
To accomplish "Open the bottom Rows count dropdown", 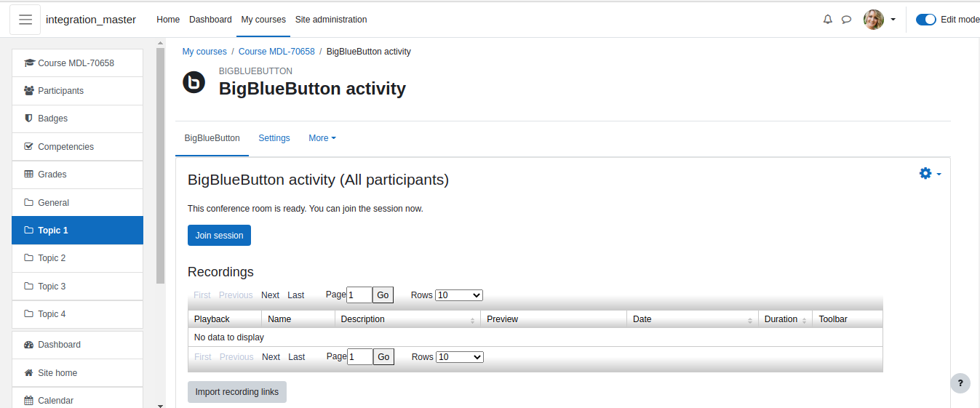I will (x=460, y=357).
